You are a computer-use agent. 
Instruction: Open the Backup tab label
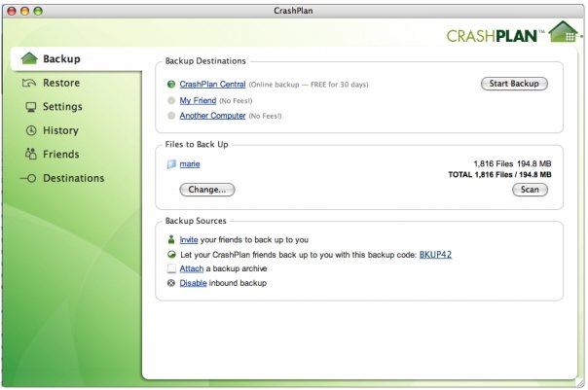pos(61,58)
